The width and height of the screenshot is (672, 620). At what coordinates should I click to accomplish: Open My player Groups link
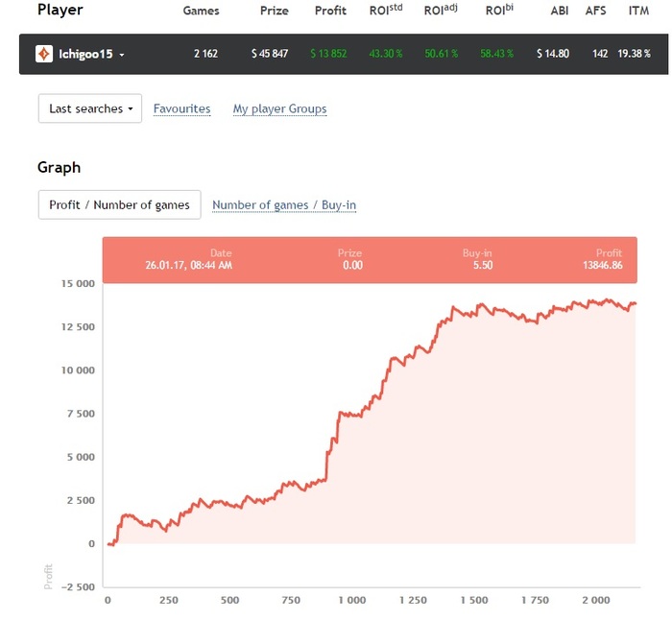(x=279, y=108)
